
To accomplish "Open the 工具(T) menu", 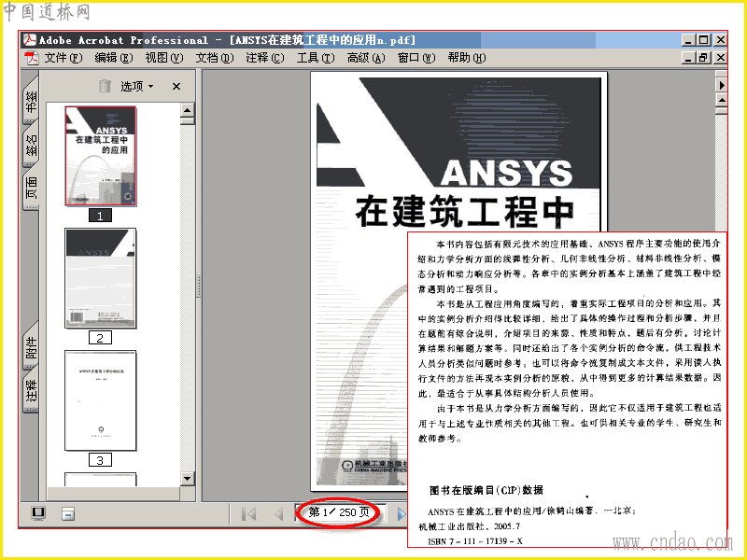I will tap(316, 58).
